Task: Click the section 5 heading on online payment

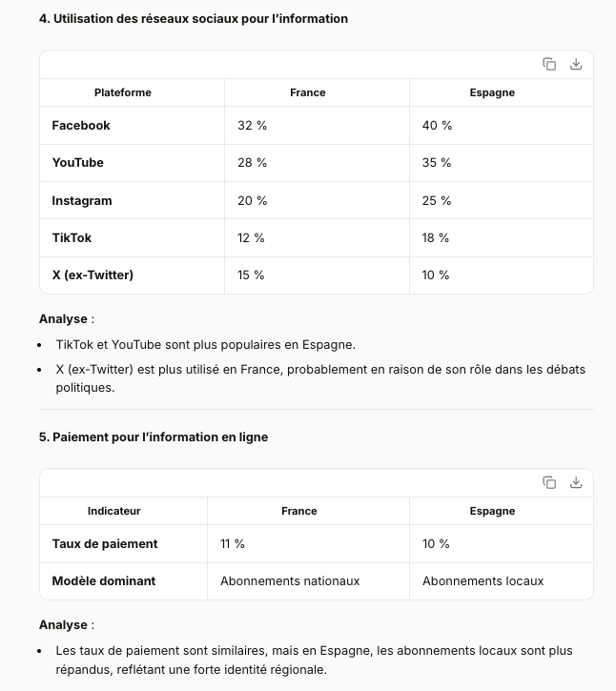Action: click(x=154, y=437)
